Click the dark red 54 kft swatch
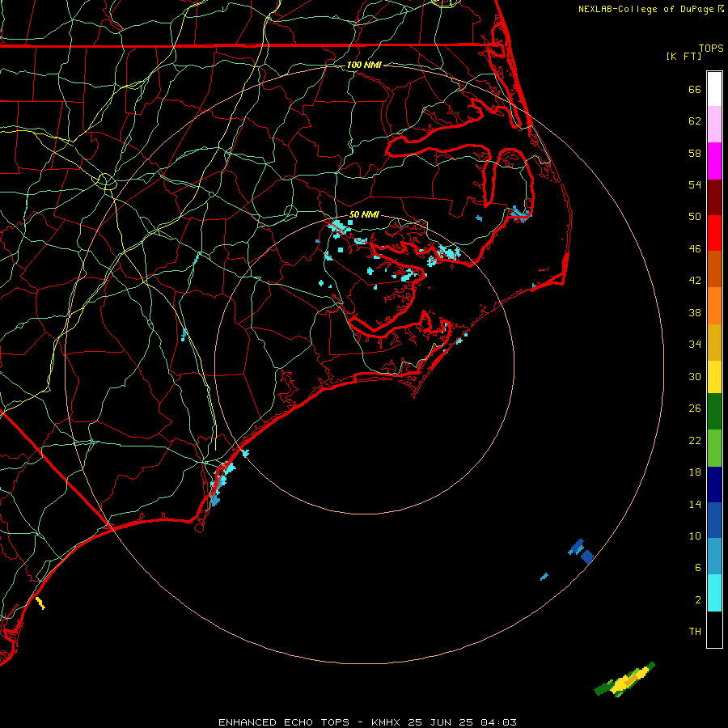Viewport: 728px width, 728px height. (714, 197)
